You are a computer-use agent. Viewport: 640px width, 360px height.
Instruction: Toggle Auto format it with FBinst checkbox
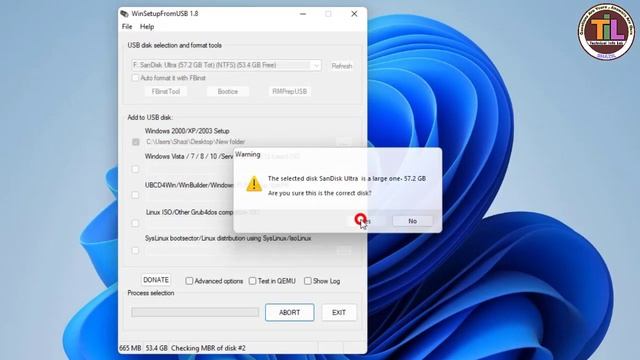135,78
